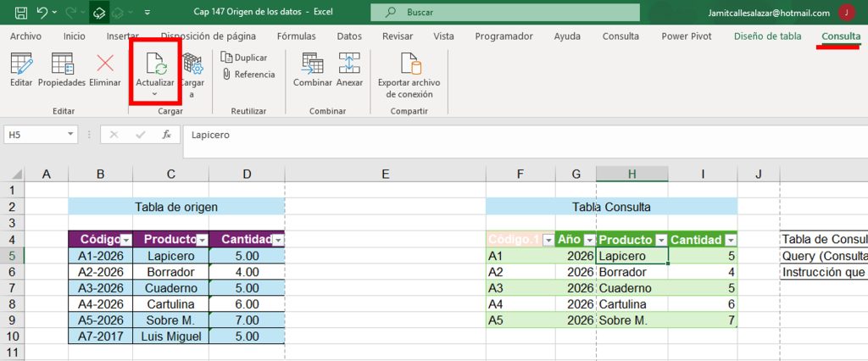Click in the Buscar search box

click(505, 12)
